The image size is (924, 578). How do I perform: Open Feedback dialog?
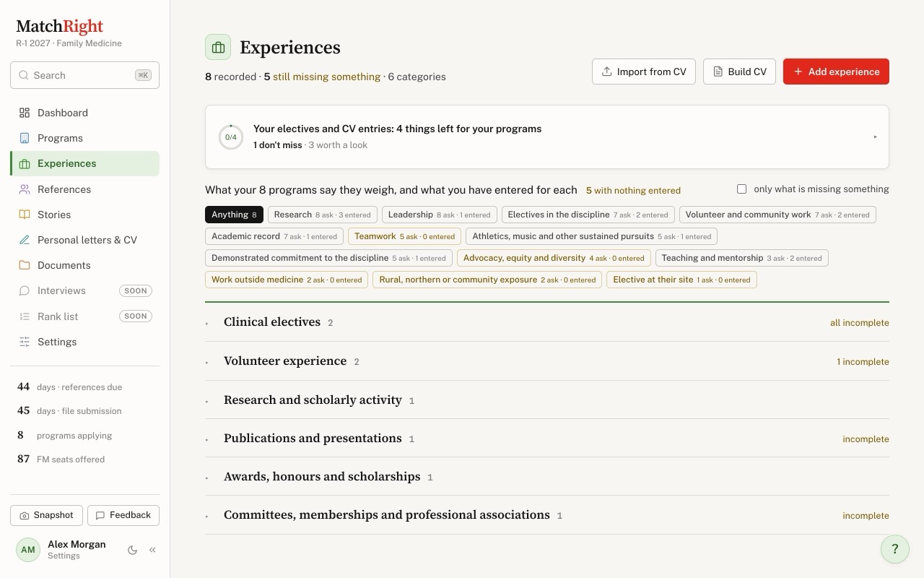123,515
